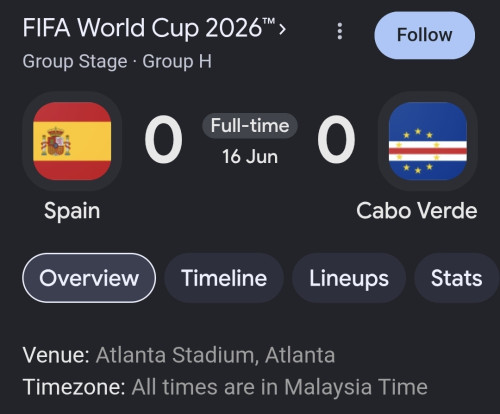The height and width of the screenshot is (414, 500).
Task: Click the Group Stage · Group H subtitle
Action: pyautogui.click(x=117, y=62)
